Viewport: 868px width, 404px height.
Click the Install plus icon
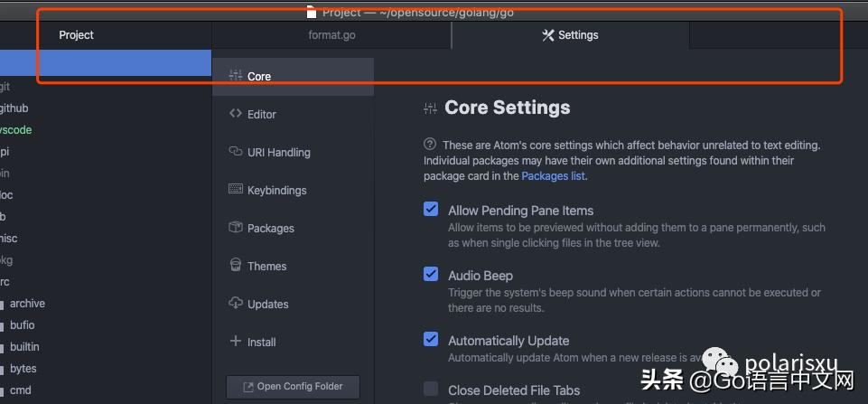(236, 342)
